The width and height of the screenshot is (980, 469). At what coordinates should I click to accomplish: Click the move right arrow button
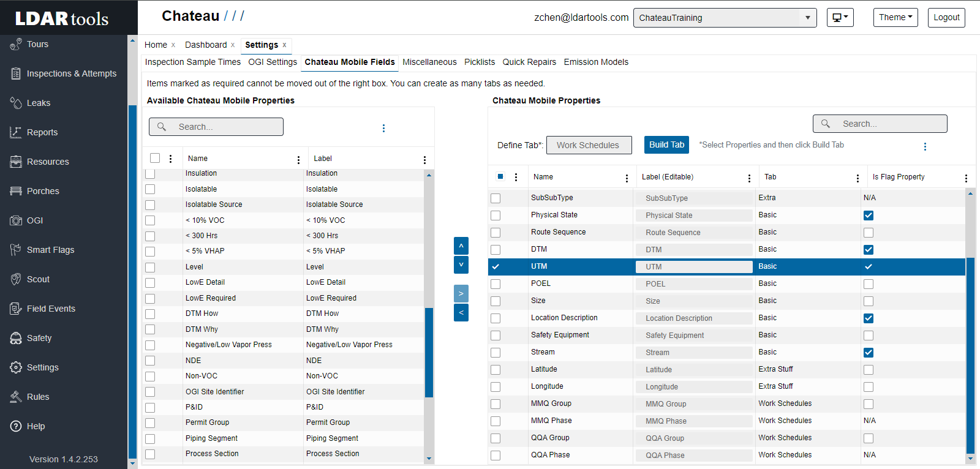(461, 293)
